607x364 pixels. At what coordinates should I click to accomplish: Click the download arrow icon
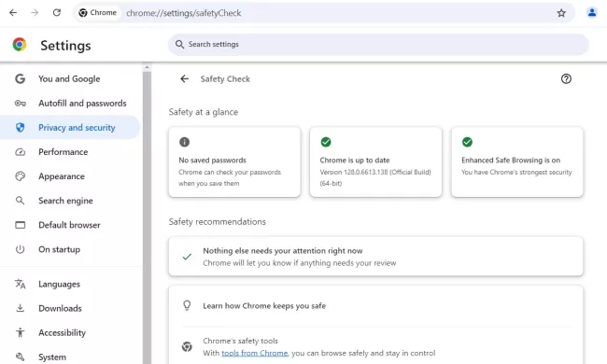pyautogui.click(x=21, y=308)
